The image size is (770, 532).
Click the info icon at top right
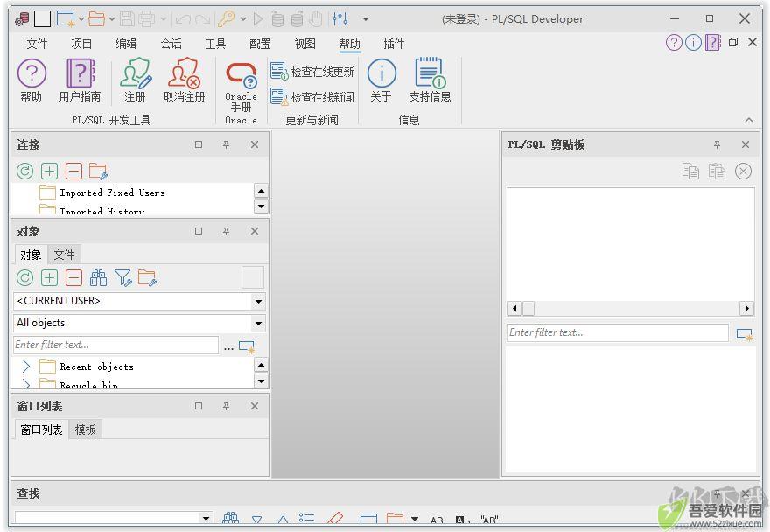click(693, 43)
